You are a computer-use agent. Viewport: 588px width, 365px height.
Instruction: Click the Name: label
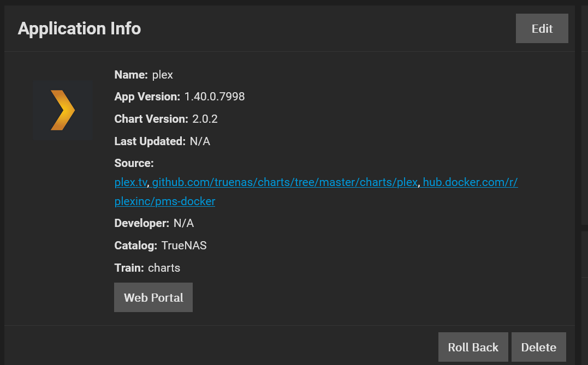point(131,75)
